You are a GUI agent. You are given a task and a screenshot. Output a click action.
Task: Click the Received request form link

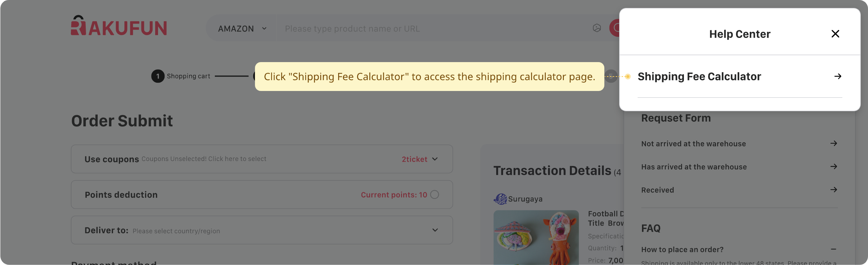(658, 190)
